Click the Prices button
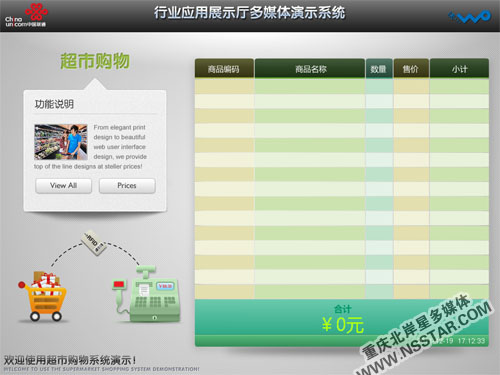Screen dimensions: 500x375 coord(127,186)
